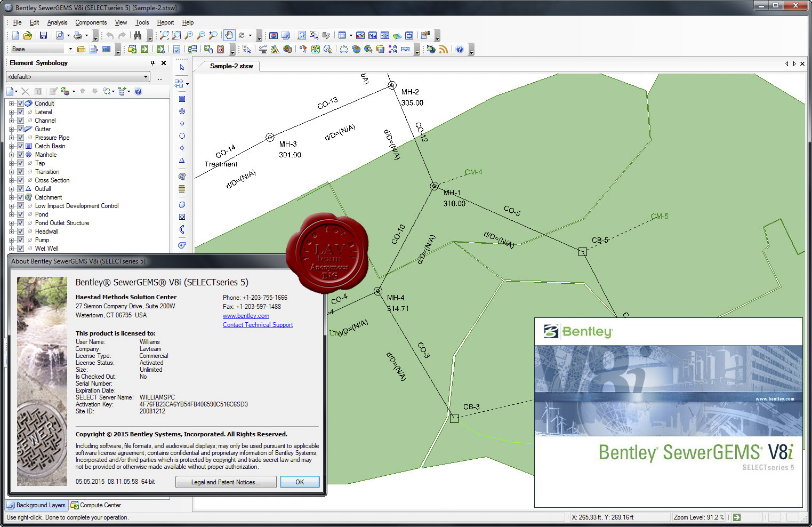812x527 pixels.
Task: Click the Print icon in toolbar
Action: click(x=78, y=35)
